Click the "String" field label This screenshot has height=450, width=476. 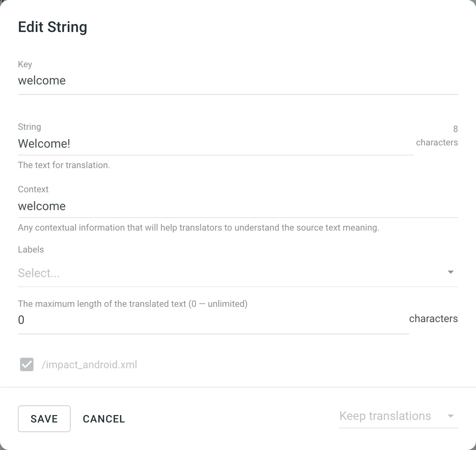29,127
